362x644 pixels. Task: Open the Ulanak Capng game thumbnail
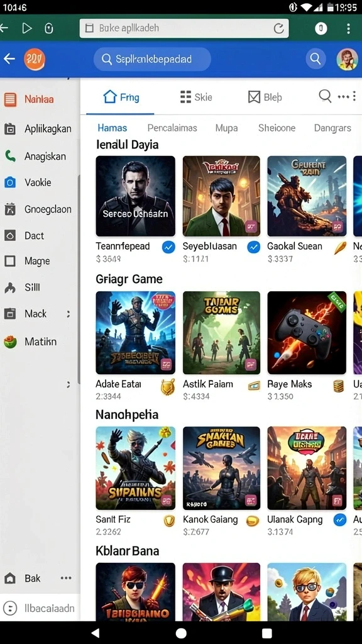tap(307, 468)
